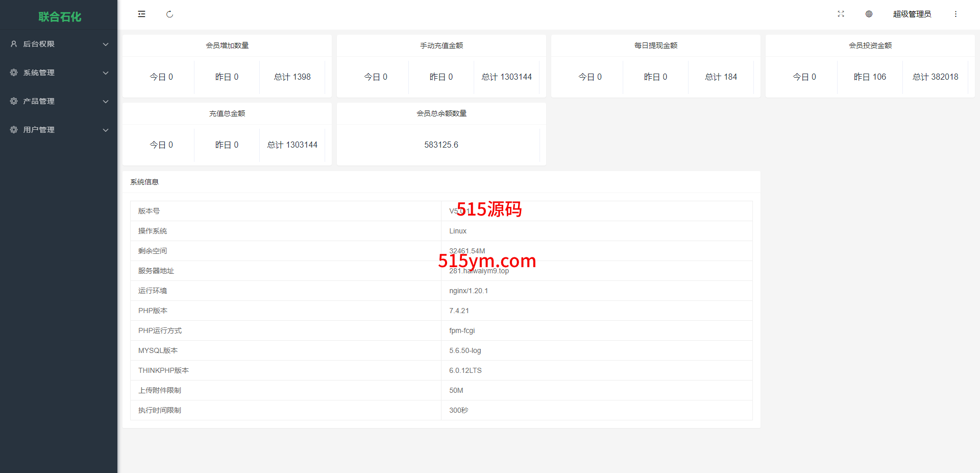Click 昨日 106 in 会员投资金额 card
This screenshot has width=980, height=473.
(870, 77)
